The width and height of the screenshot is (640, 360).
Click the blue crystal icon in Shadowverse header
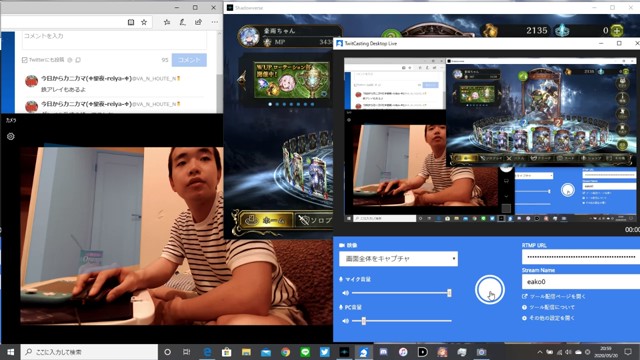click(x=562, y=30)
